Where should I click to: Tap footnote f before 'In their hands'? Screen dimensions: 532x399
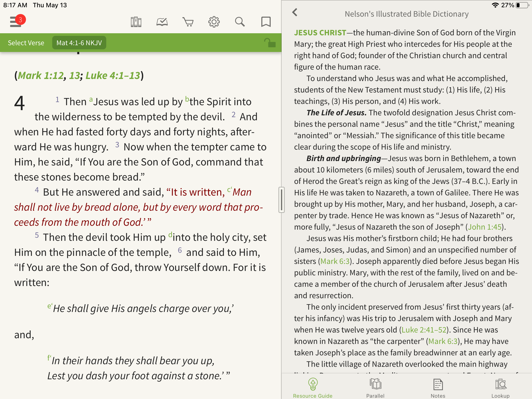pos(49,358)
